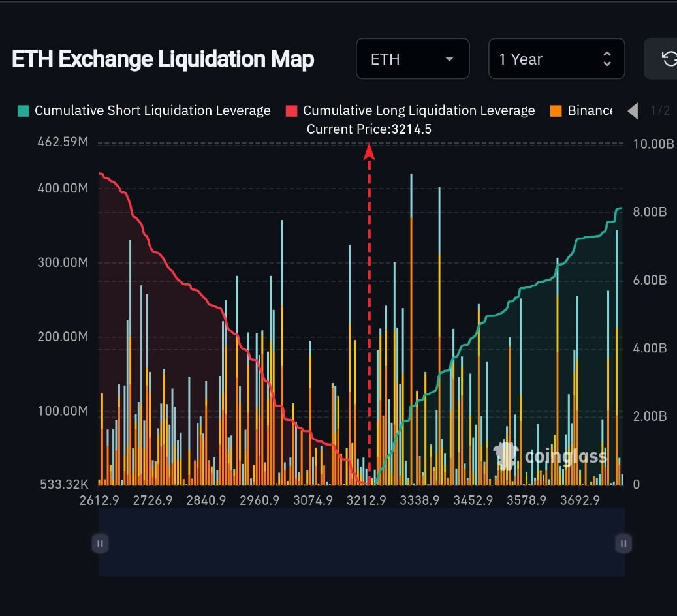Click the green Cumulative Short legend square
Viewport: 677px width, 616px height.
click(24, 111)
